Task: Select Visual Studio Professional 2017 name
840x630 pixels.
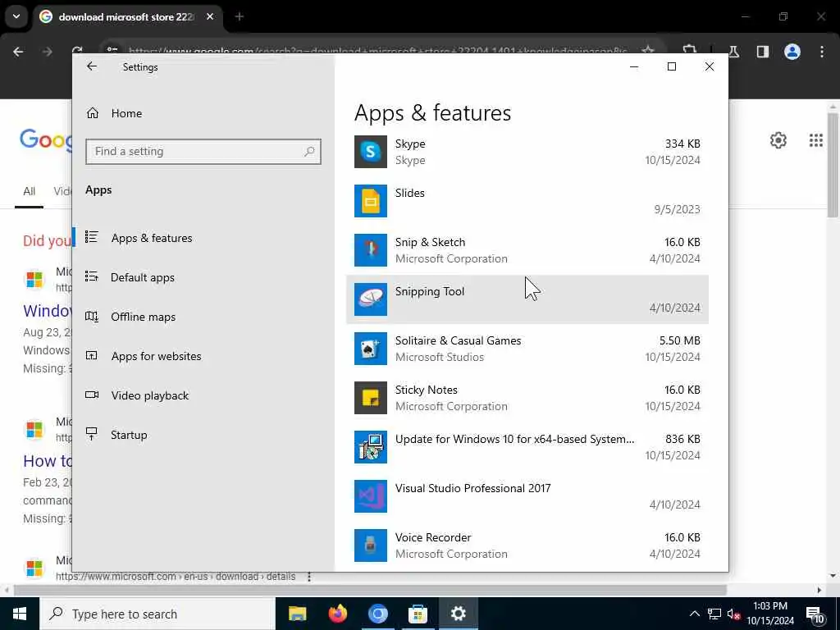Action: tap(473, 489)
